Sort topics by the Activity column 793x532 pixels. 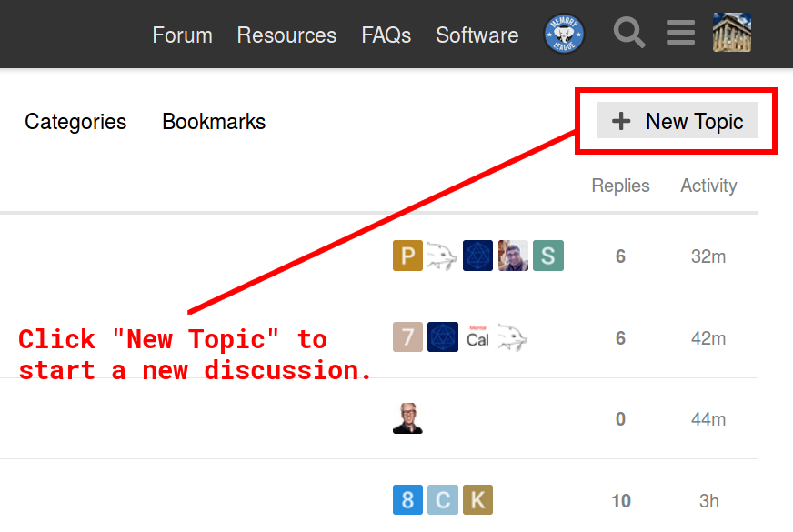coord(708,186)
